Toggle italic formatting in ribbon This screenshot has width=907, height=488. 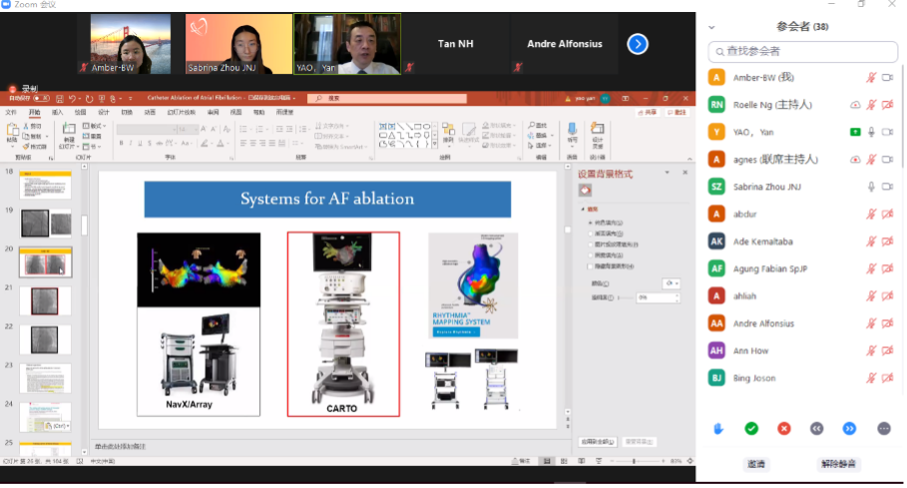(131, 143)
